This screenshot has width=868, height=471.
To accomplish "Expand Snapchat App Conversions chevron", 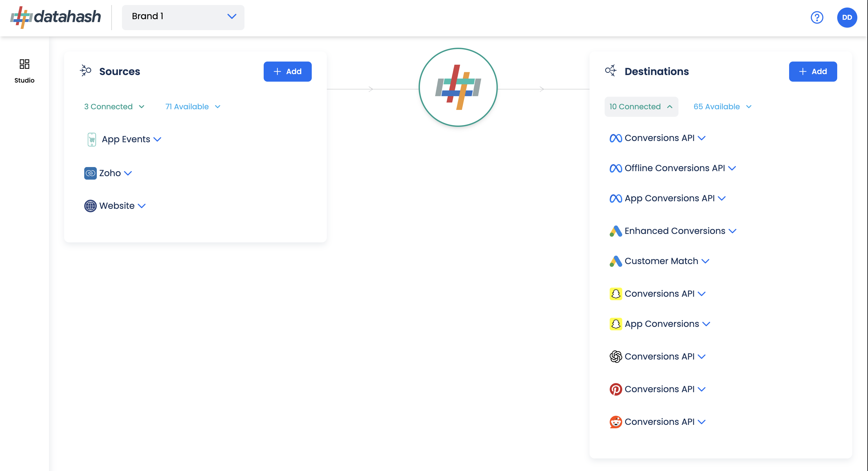I will coord(706,324).
